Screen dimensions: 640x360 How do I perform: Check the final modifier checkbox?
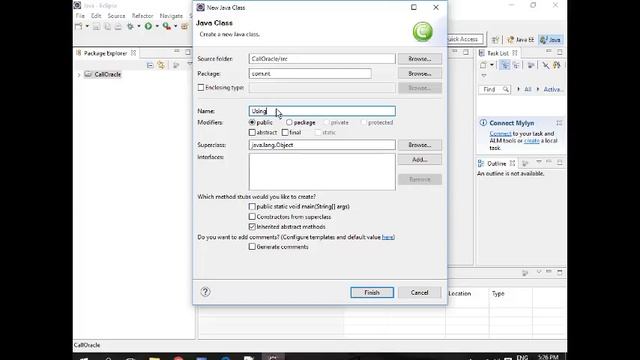(285, 133)
